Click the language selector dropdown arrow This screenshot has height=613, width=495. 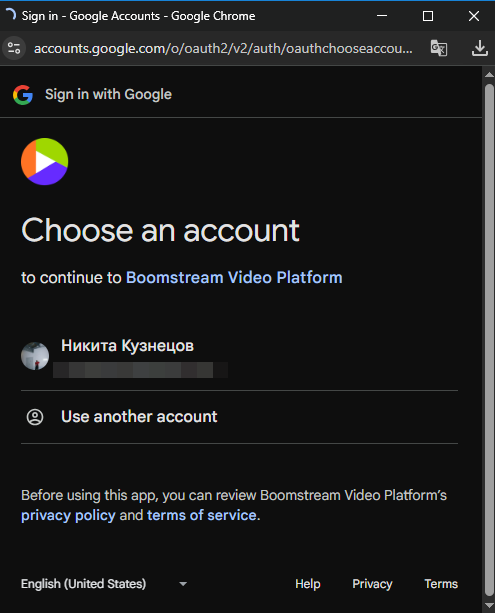pos(183,584)
